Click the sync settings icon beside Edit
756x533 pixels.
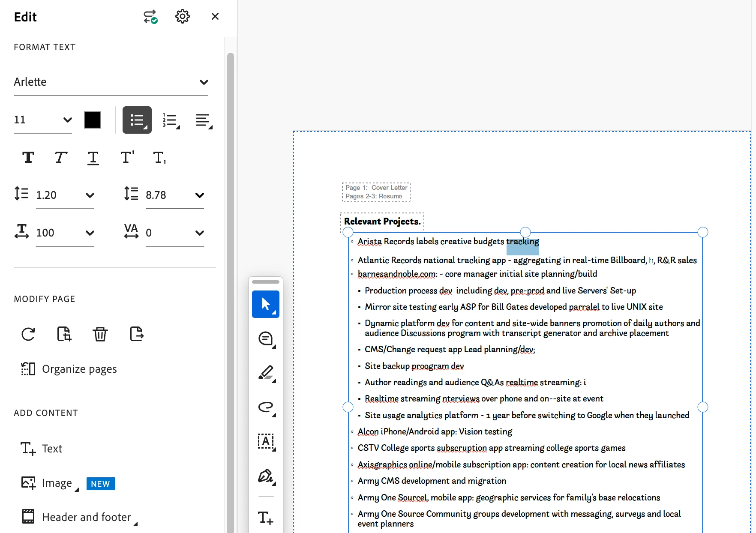pos(150,17)
